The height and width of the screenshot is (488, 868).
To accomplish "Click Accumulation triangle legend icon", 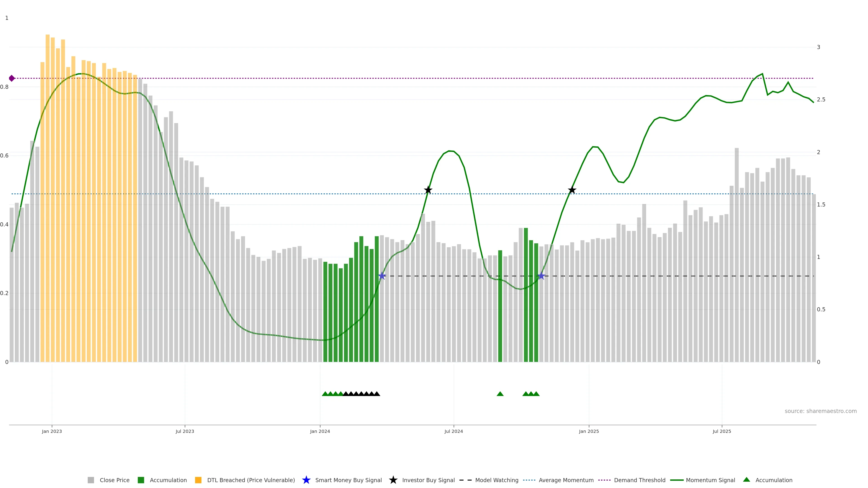I will pyautogui.click(x=746, y=480).
